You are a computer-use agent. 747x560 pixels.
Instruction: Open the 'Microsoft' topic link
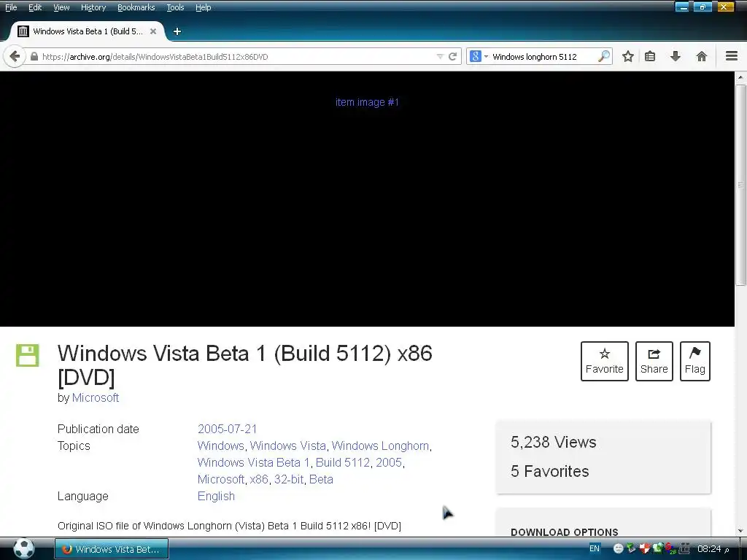click(x=220, y=479)
